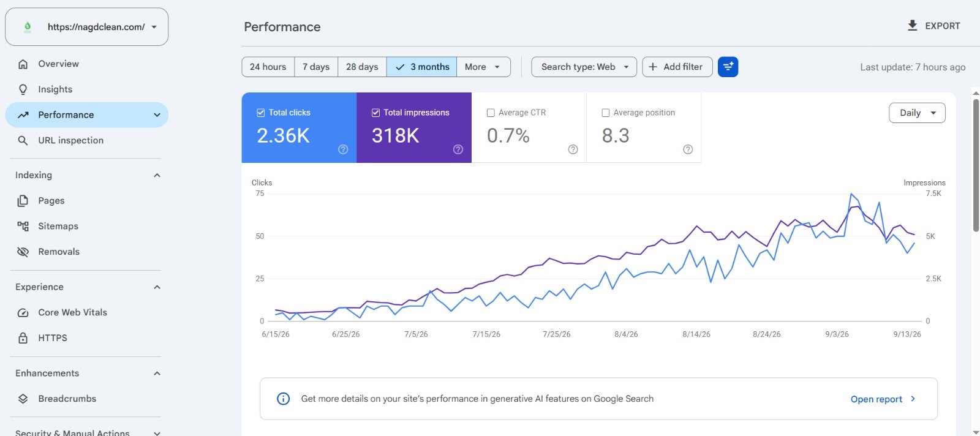980x436 pixels.
Task: Check the Average position checkbox
Action: pyautogui.click(x=606, y=113)
